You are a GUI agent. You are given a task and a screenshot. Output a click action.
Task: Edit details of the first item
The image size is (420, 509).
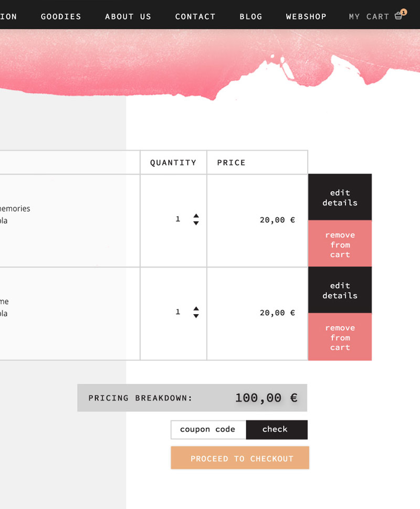point(340,197)
